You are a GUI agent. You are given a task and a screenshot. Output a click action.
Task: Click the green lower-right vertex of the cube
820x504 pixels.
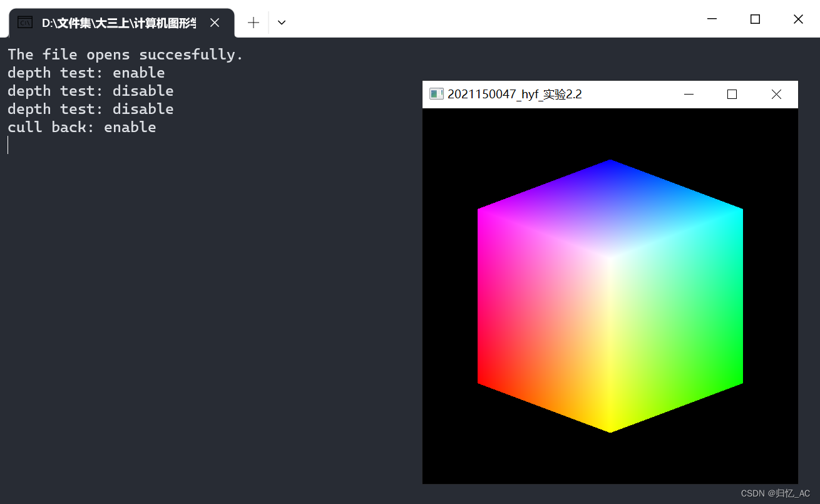[741, 381]
